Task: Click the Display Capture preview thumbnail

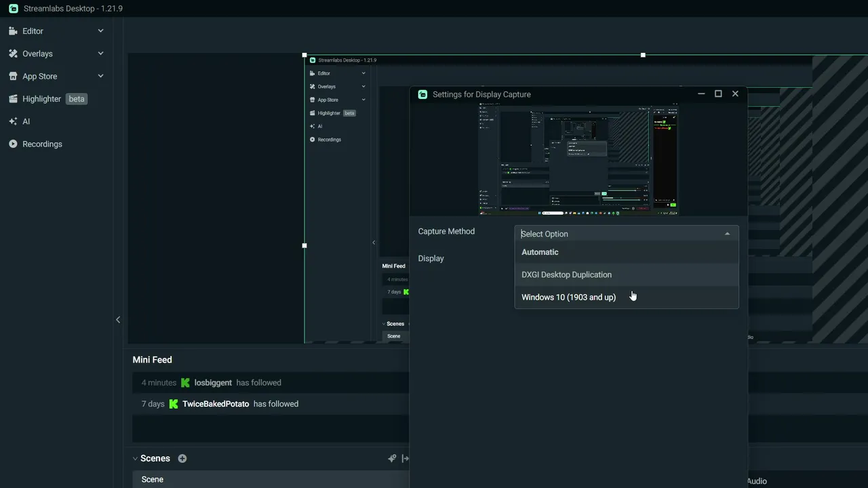Action: (578, 160)
